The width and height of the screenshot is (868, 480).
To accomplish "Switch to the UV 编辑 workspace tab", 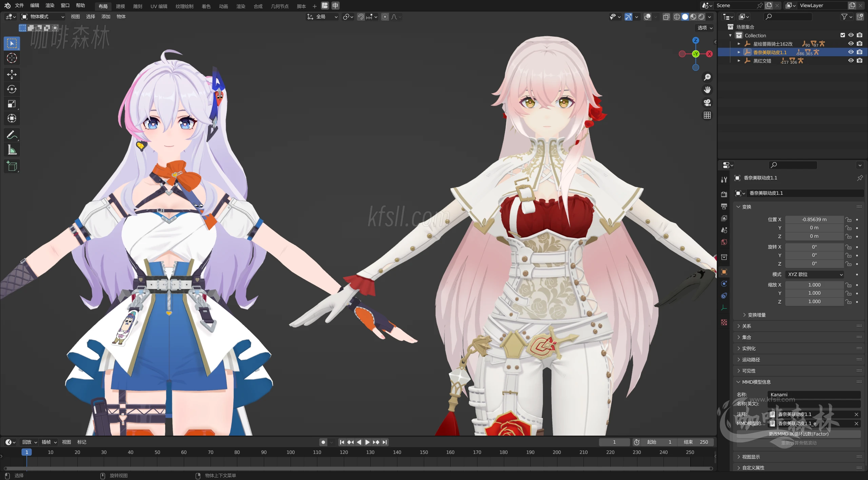I will (x=159, y=6).
